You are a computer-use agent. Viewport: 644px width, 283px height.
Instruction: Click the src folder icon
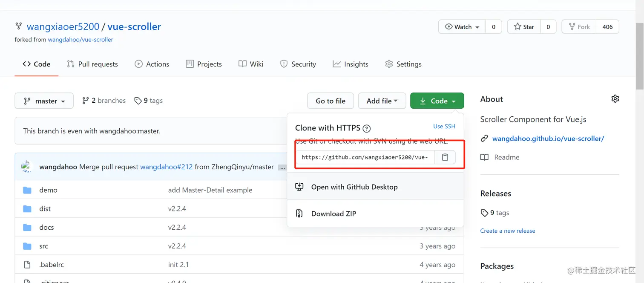27,246
